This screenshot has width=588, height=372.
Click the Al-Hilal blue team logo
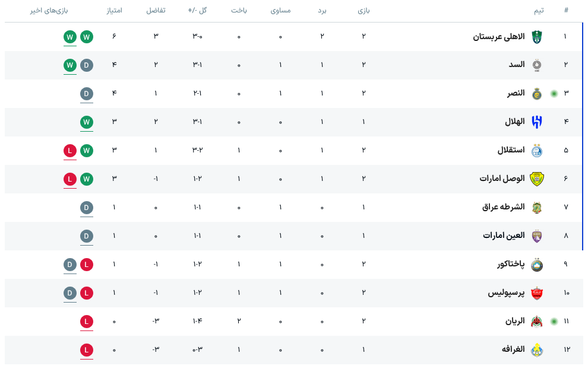536,122
